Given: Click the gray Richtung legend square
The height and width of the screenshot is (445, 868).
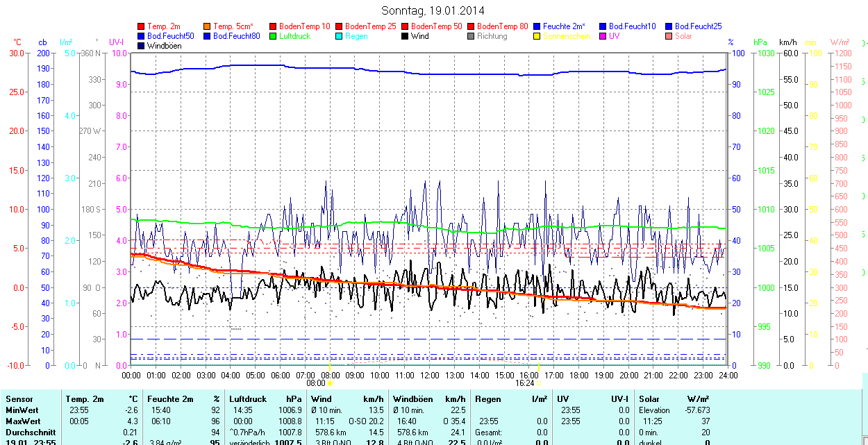Looking at the screenshot, I should tap(471, 36).
